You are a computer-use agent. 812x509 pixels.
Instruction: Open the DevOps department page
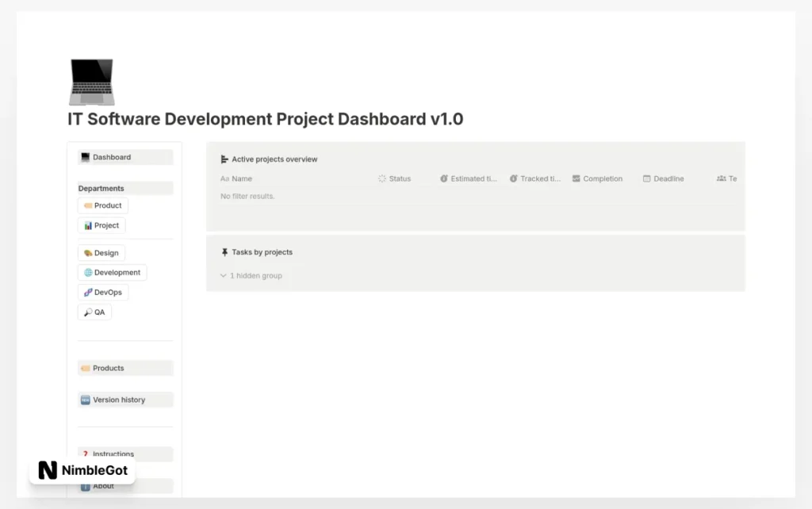(x=103, y=293)
